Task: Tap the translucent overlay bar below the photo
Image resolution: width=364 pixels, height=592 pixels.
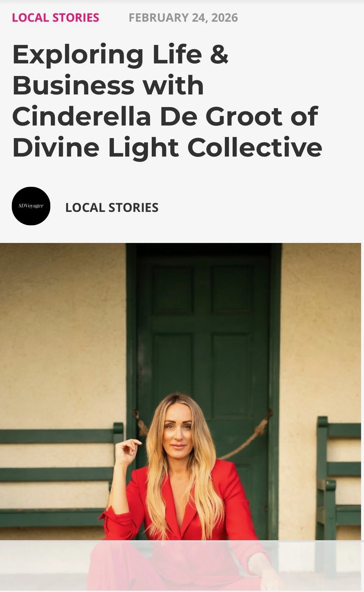Action: [182, 565]
